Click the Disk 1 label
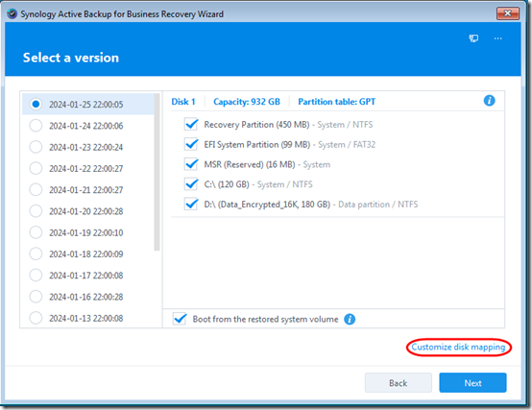Viewport: 532px width, 410px height. (x=183, y=102)
